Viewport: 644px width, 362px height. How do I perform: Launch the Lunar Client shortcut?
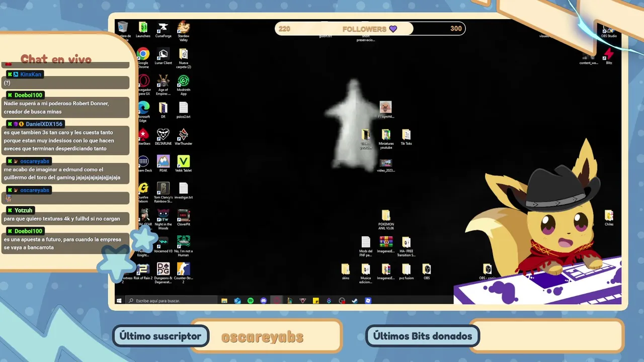pyautogui.click(x=163, y=56)
